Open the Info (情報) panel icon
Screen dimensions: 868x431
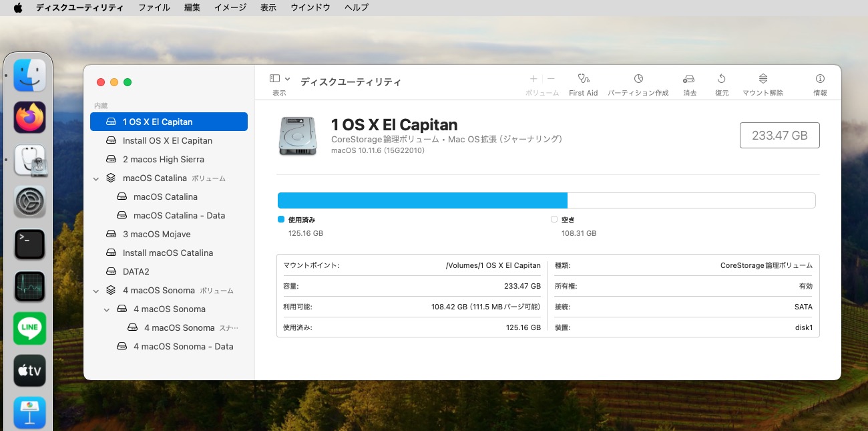coord(820,79)
